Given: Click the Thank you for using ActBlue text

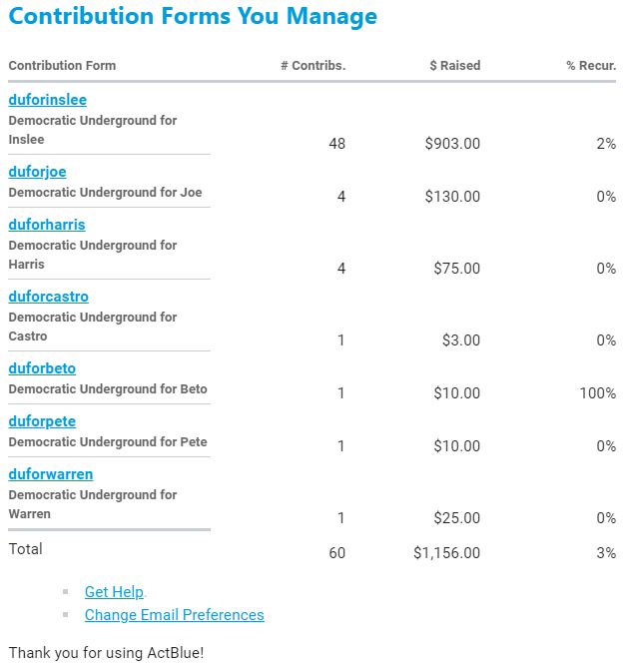Looking at the screenshot, I should pyautogui.click(x=106, y=653).
